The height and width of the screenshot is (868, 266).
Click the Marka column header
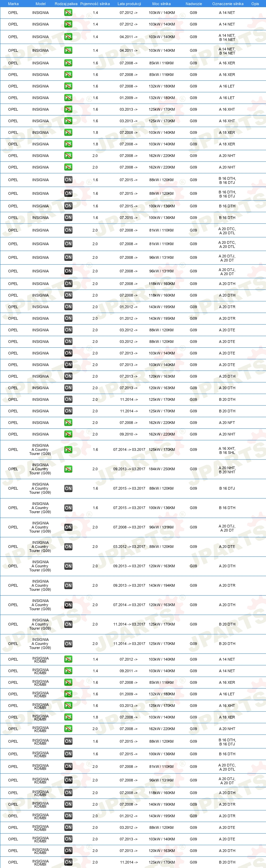(13, 4)
